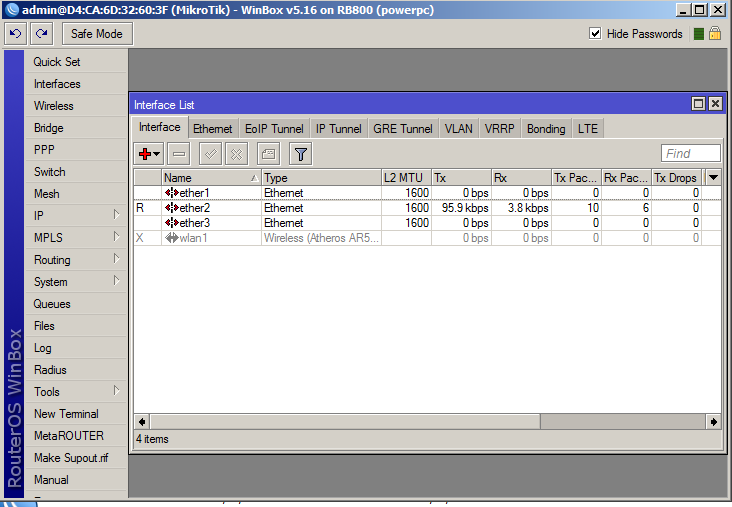This screenshot has height=507, width=732.
Task: Switch to the IP Tunnel tab
Action: pyautogui.click(x=338, y=129)
